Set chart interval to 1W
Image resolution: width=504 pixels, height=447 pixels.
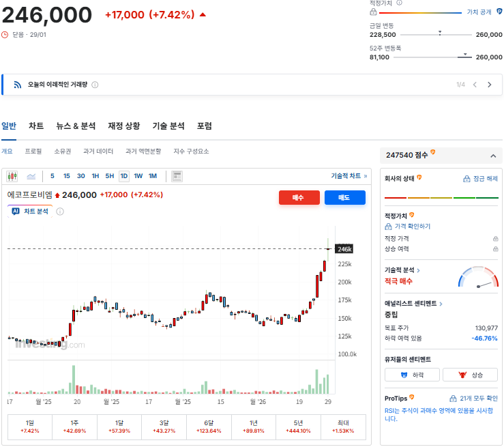coord(138,176)
